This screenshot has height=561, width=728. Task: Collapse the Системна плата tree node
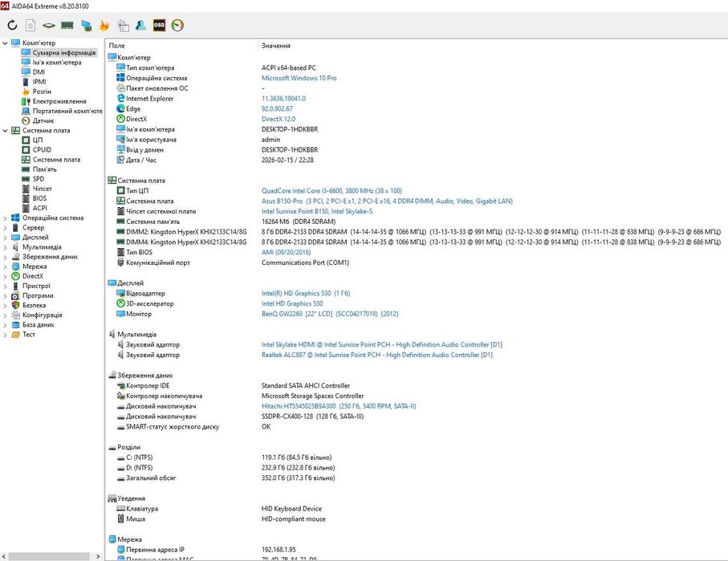pyautogui.click(x=5, y=131)
